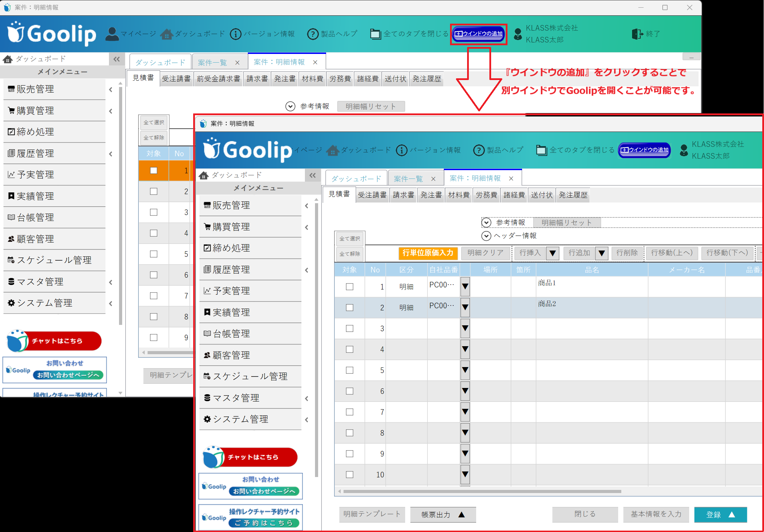764x532 pixels.
Task: Tick the checkbox for row 5 in front window
Action: pos(349,370)
